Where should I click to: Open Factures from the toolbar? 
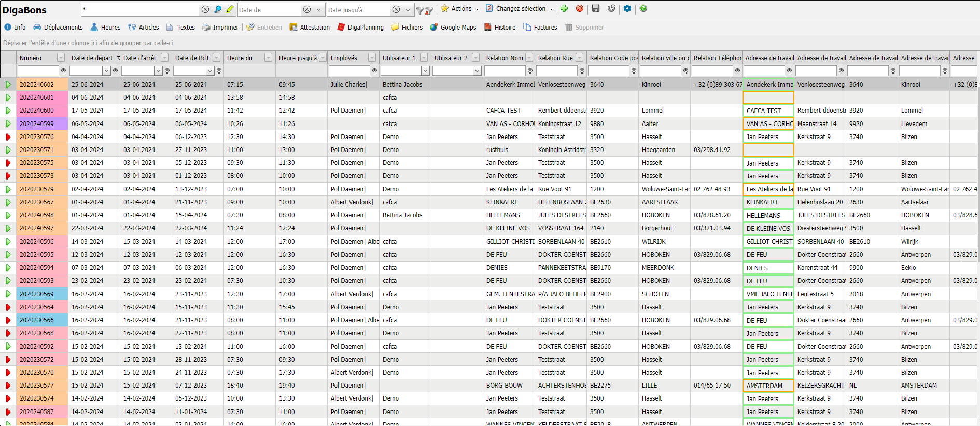point(540,28)
